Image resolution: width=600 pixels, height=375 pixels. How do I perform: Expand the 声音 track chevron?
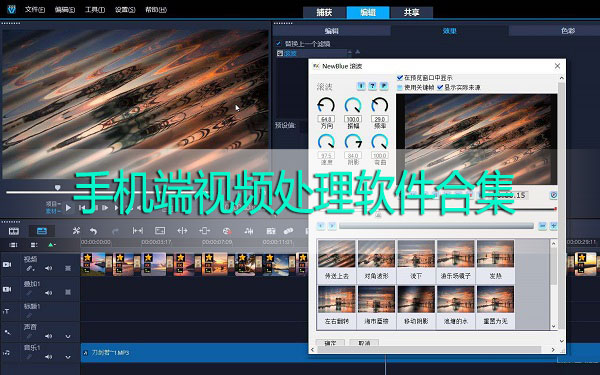(x=68, y=336)
